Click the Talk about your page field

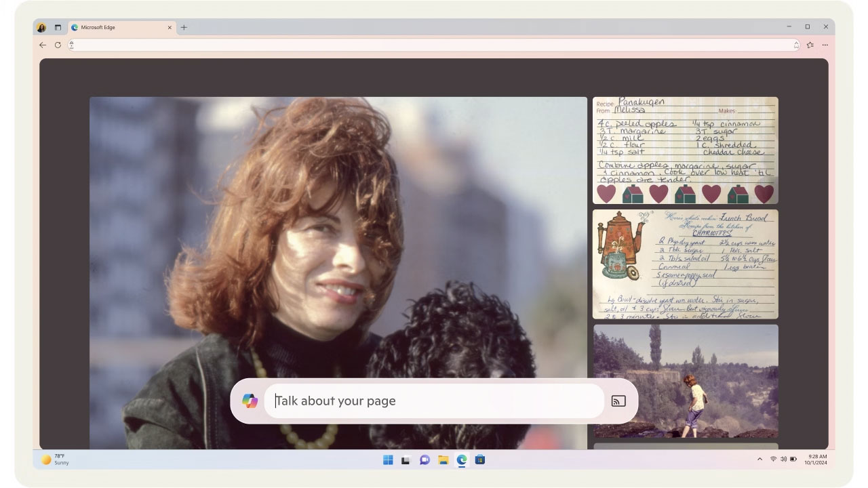(434, 401)
